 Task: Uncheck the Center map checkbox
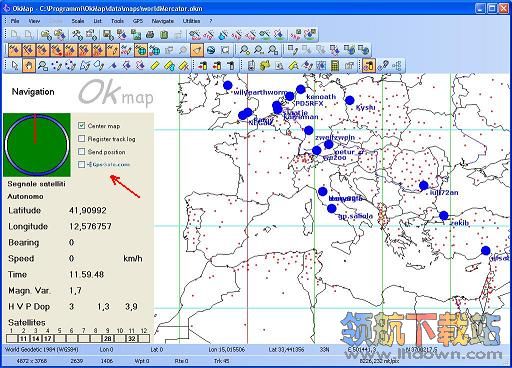click(x=81, y=126)
